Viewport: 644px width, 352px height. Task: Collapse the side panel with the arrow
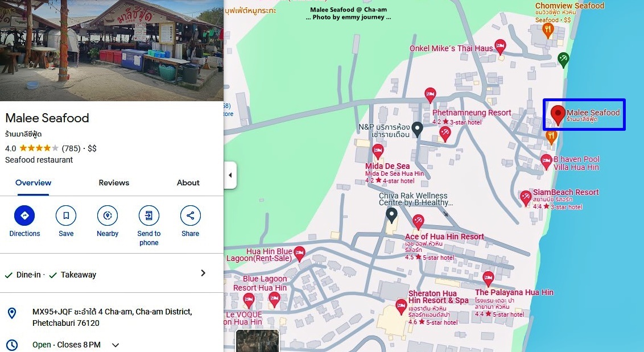230,175
